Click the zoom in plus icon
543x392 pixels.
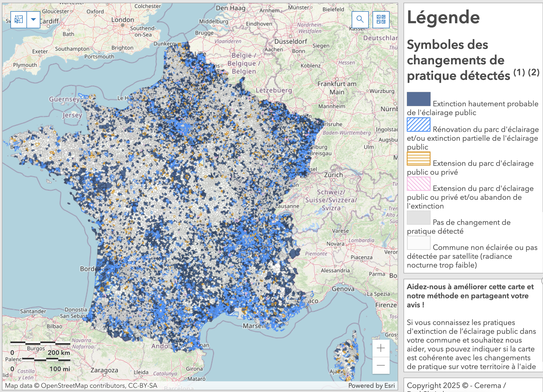click(x=381, y=348)
